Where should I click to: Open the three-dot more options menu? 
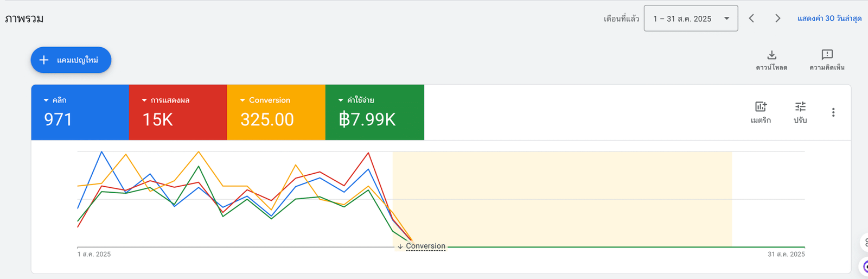tap(833, 112)
